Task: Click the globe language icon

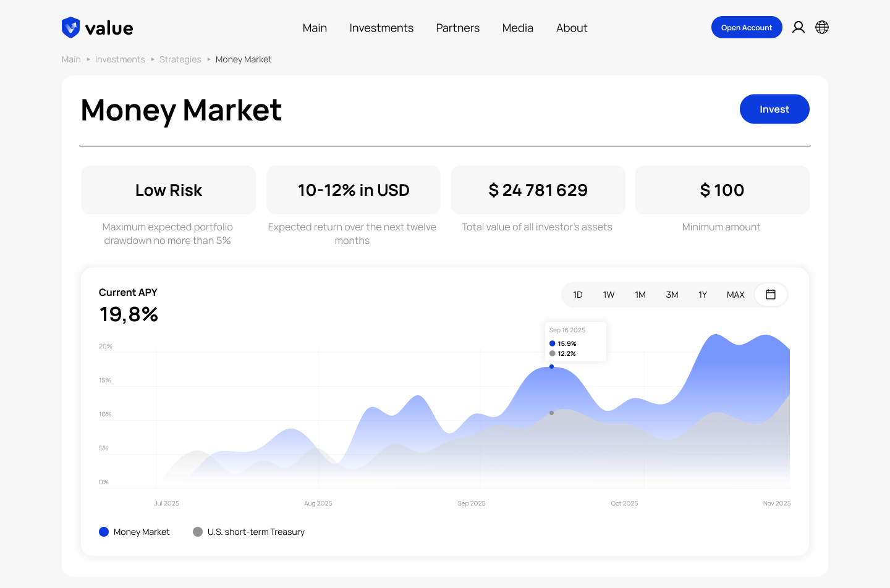Action: (x=822, y=27)
